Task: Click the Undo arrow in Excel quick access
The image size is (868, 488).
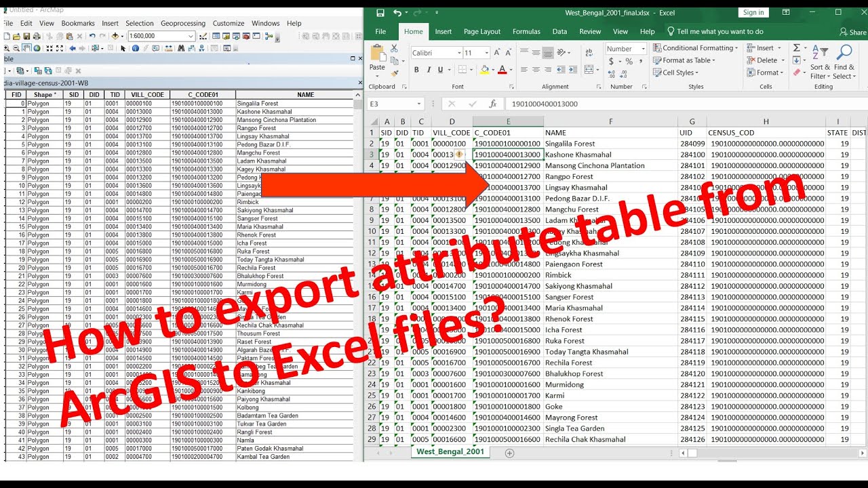Action: pyautogui.click(x=397, y=13)
